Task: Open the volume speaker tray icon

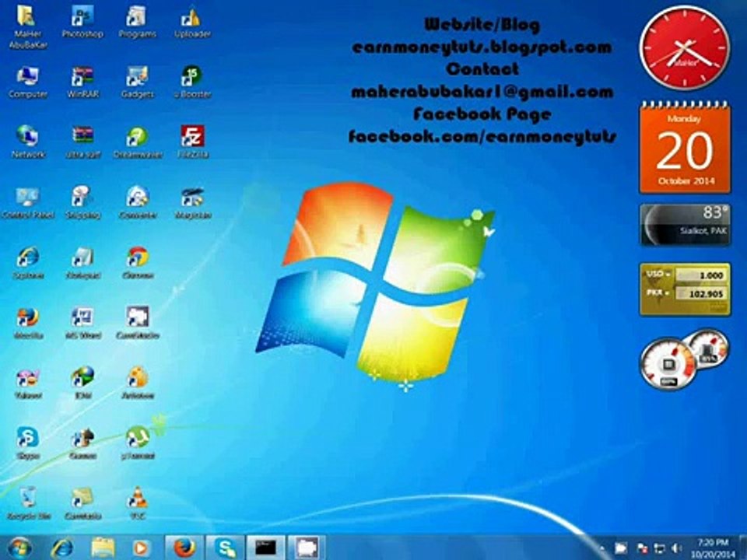Action: pyautogui.click(x=676, y=548)
